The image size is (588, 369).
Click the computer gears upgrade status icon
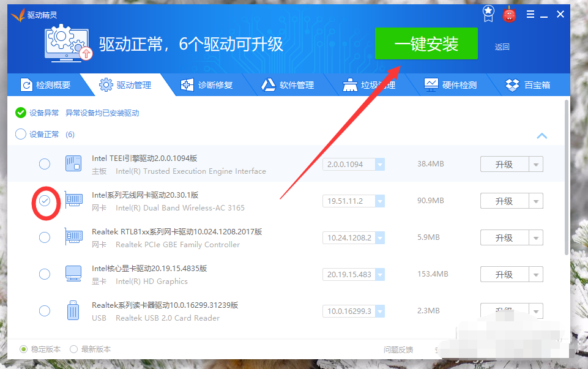point(68,43)
